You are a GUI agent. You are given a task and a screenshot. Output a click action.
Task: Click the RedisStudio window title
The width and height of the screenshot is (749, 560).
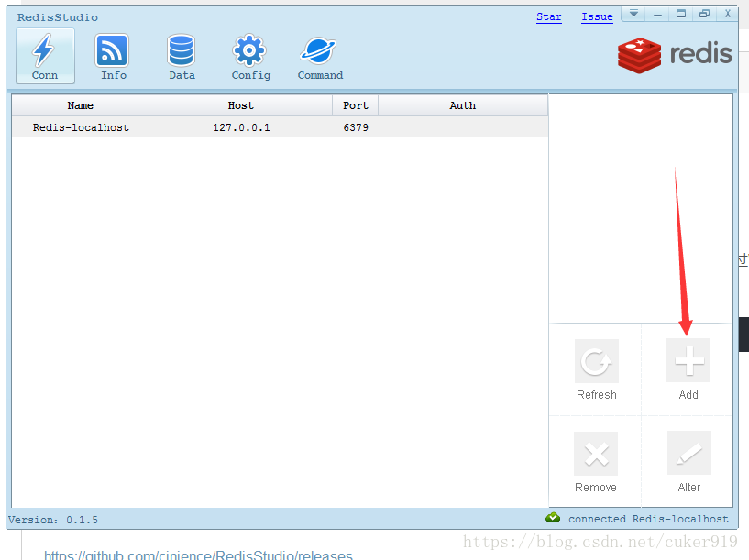tap(58, 17)
